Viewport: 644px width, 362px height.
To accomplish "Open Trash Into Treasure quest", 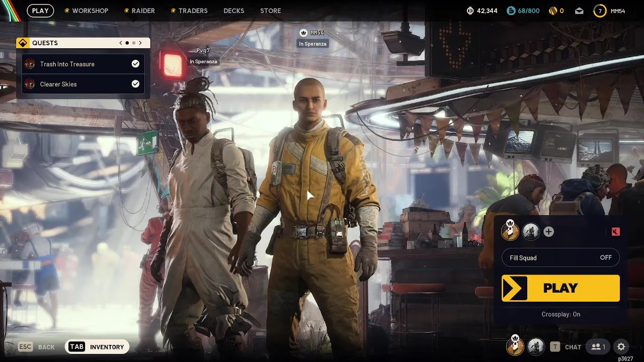I will point(83,64).
